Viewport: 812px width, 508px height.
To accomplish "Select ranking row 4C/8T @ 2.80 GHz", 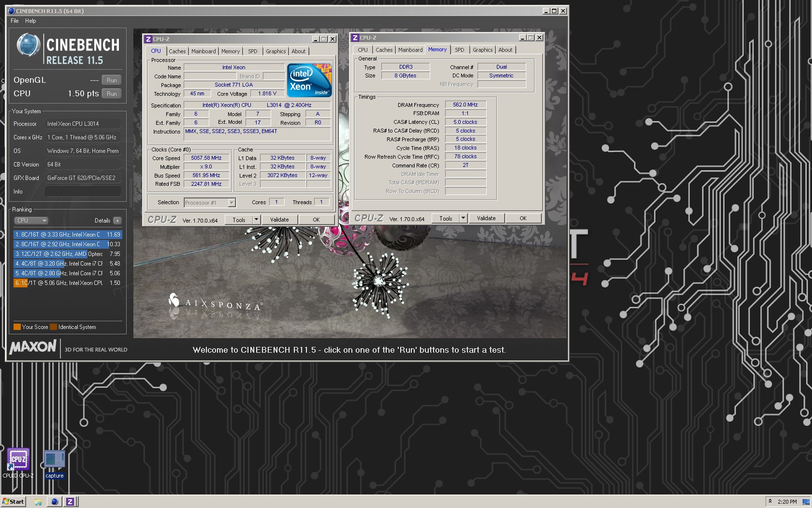I will 68,273.
